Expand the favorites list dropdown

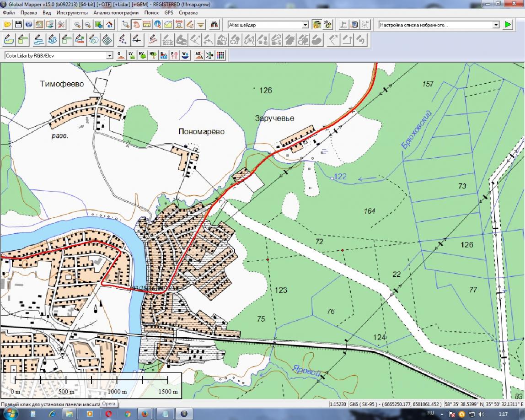pos(496,25)
